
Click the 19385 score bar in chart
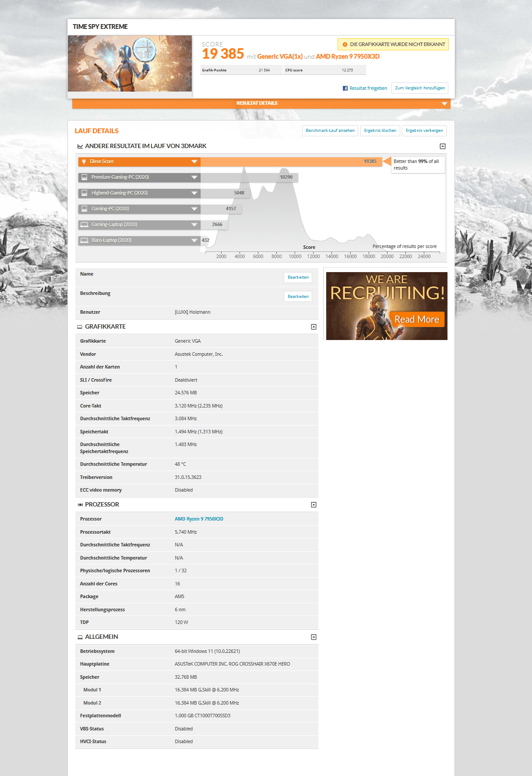(291, 162)
